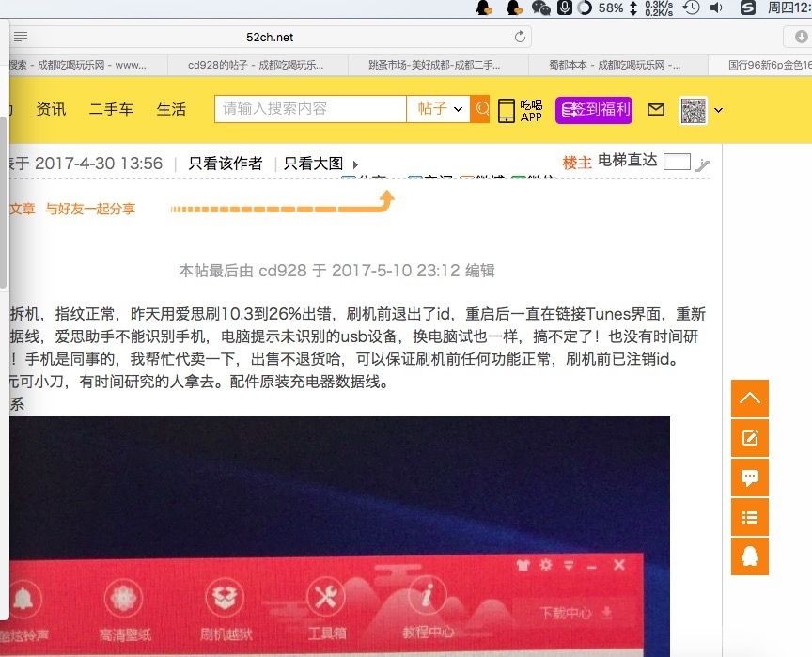812x657 pixels.
Task: Focus the 请输入搜索内容 search field
Action: coord(310,109)
